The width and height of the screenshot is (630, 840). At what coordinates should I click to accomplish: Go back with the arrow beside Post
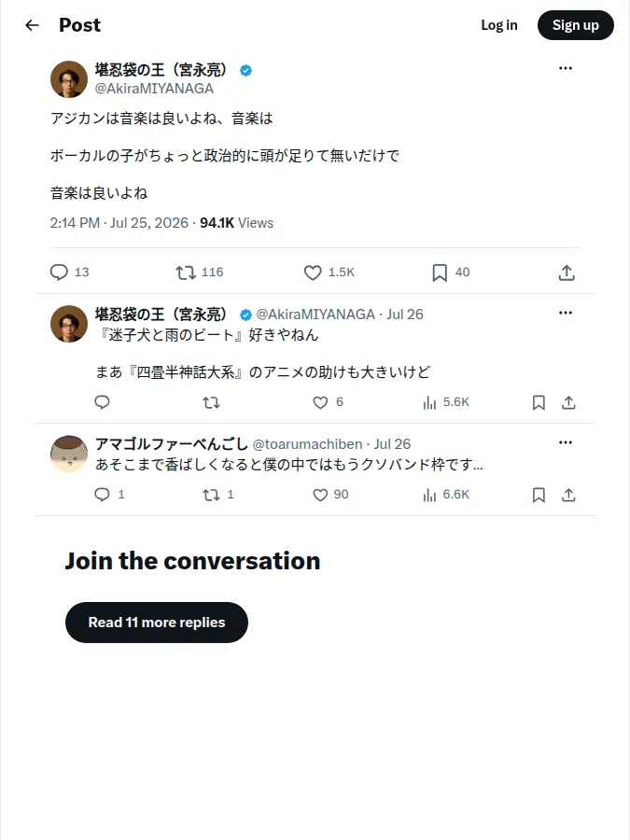(x=32, y=25)
